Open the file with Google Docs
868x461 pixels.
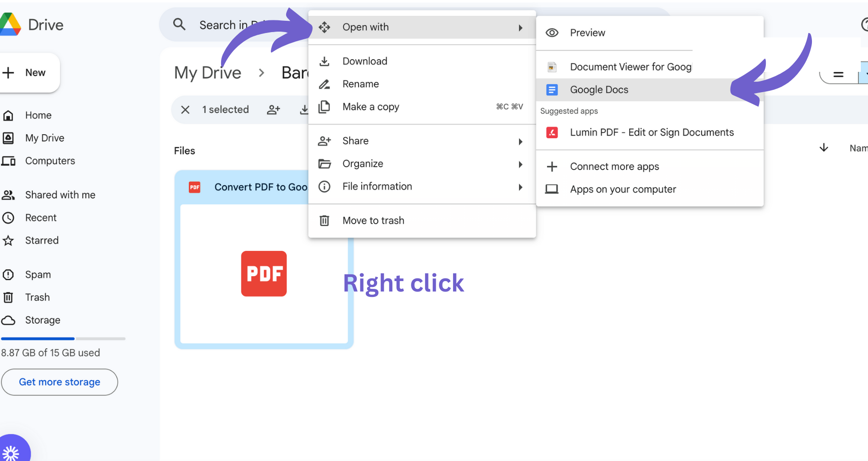(x=650, y=90)
